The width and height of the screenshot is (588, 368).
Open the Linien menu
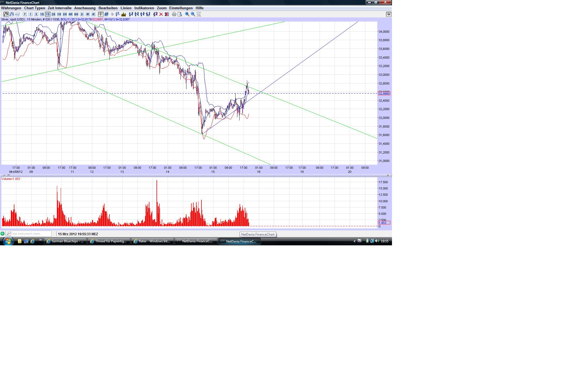point(126,8)
